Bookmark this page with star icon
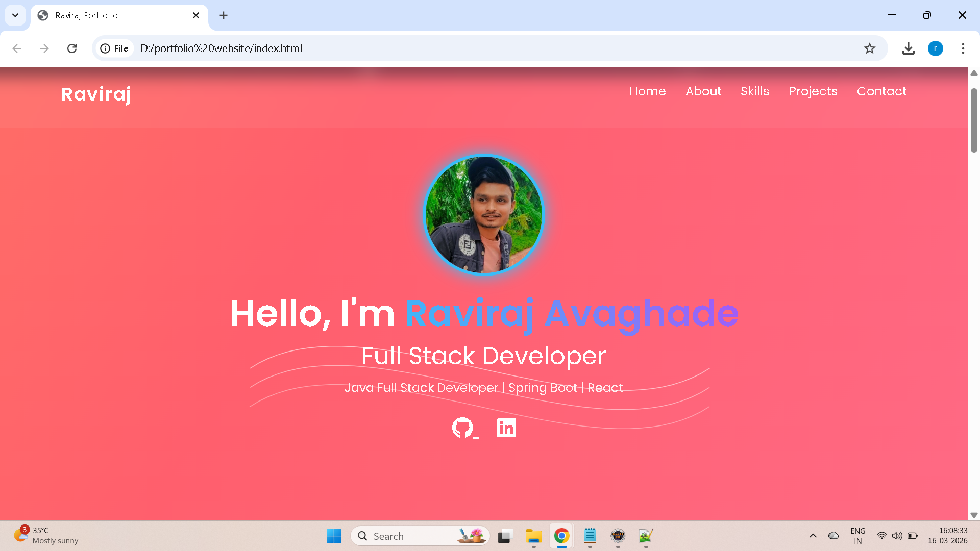The height and width of the screenshot is (551, 980). click(x=870, y=48)
